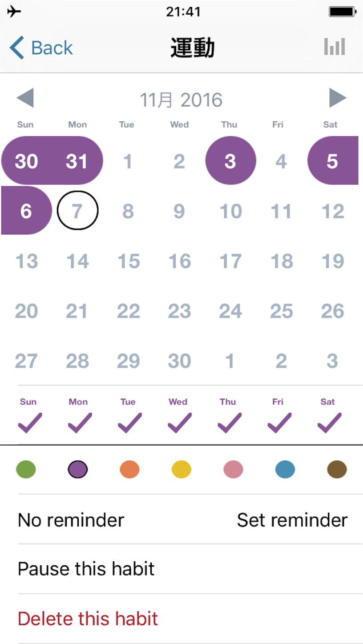The image size is (363, 644).
Task: Uncheck the Monday weekday checkmark
Action: (80, 423)
